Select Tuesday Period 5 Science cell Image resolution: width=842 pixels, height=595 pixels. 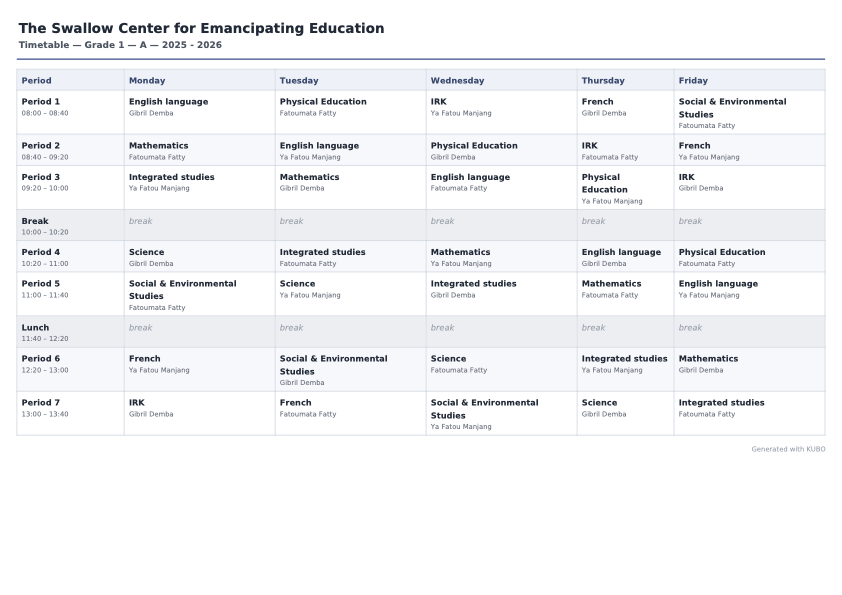pyautogui.click(x=351, y=294)
